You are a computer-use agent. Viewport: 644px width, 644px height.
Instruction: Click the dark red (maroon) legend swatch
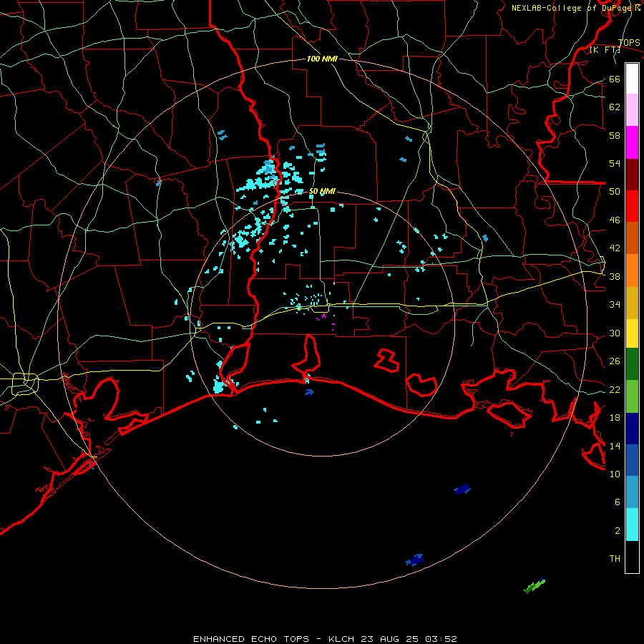(x=632, y=174)
